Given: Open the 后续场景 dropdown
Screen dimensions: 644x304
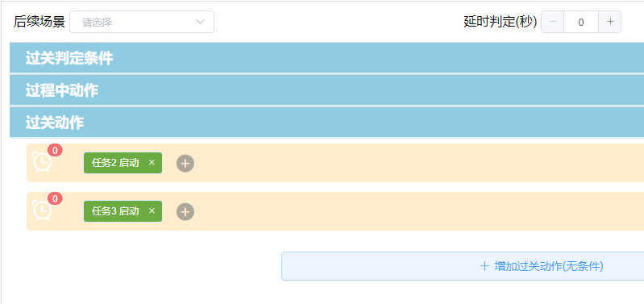Looking at the screenshot, I should tap(142, 22).
